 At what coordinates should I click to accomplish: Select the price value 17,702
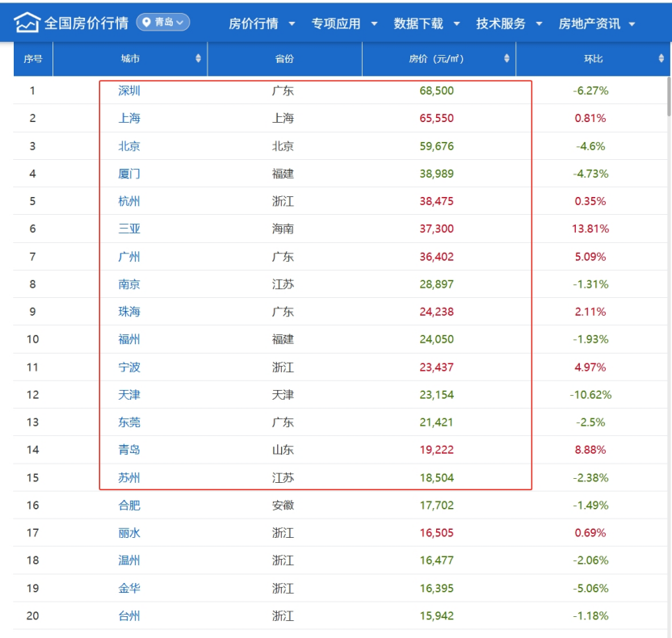436,506
